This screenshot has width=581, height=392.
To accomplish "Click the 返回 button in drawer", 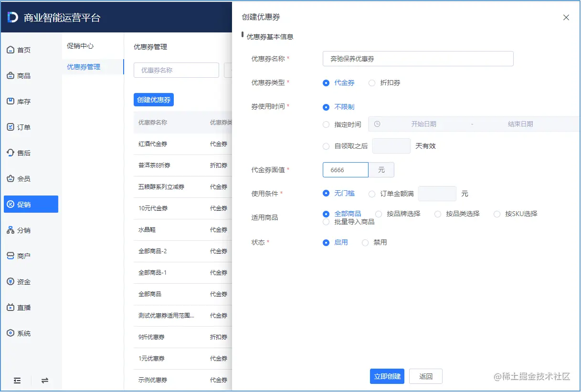I will 426,376.
